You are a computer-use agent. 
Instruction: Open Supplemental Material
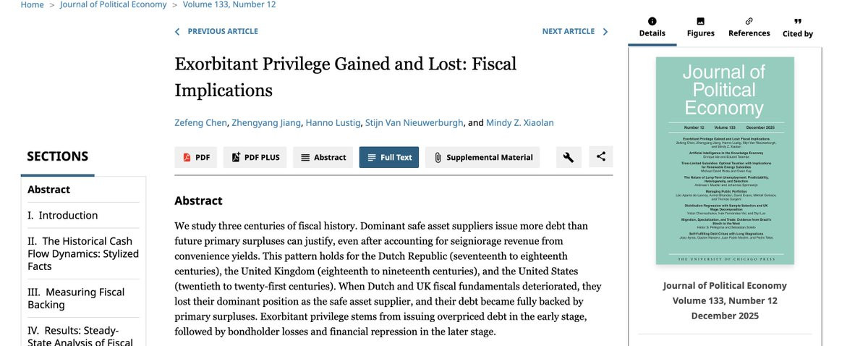482,157
